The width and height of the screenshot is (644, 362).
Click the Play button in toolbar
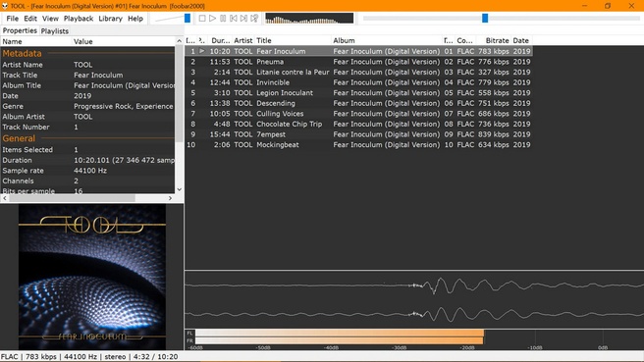click(212, 18)
